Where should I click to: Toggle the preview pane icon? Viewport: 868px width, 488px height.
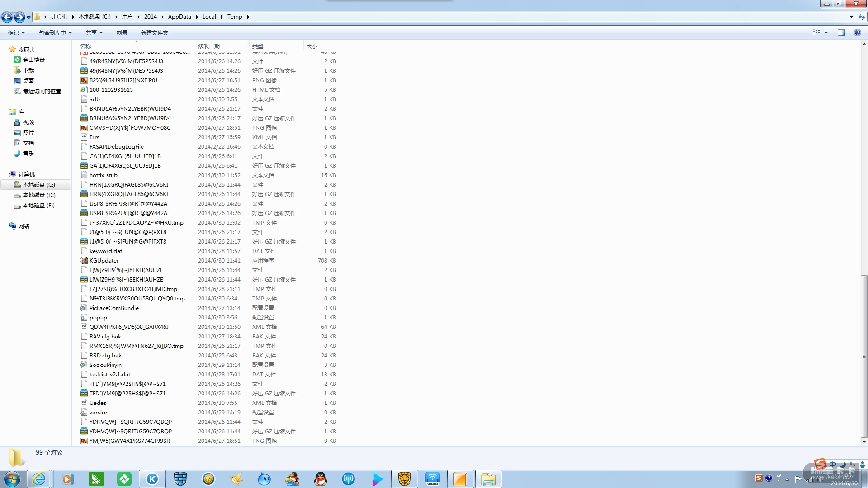click(841, 33)
